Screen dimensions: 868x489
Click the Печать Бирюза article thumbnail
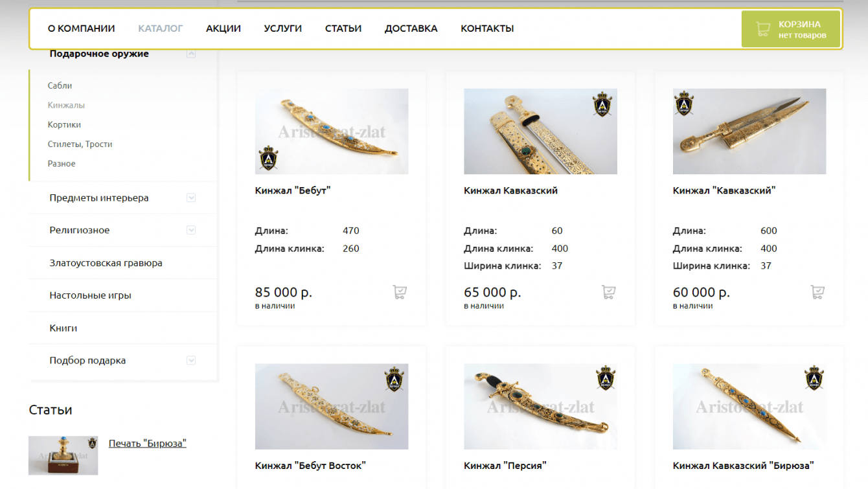(63, 455)
